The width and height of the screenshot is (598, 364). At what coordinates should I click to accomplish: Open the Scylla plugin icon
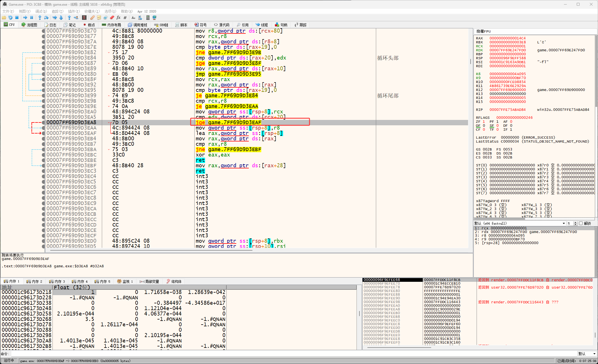tap(84, 18)
